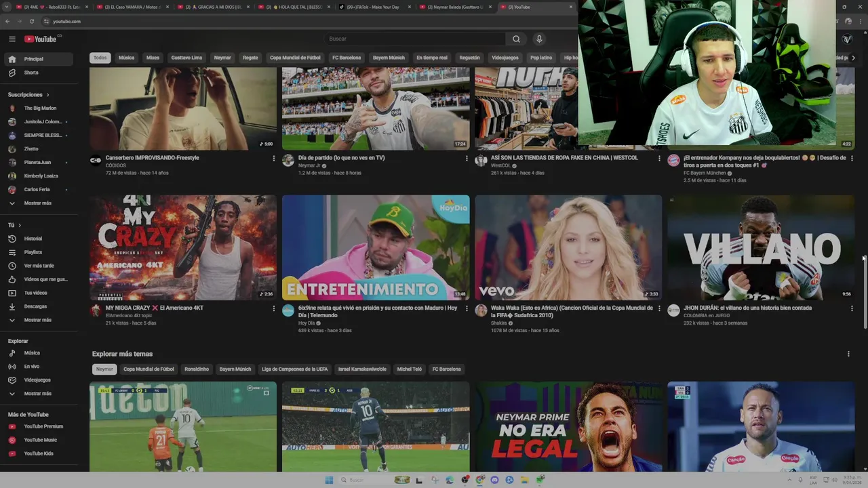Click the YouTube logo
This screenshot has height=488, width=868.
(41, 39)
